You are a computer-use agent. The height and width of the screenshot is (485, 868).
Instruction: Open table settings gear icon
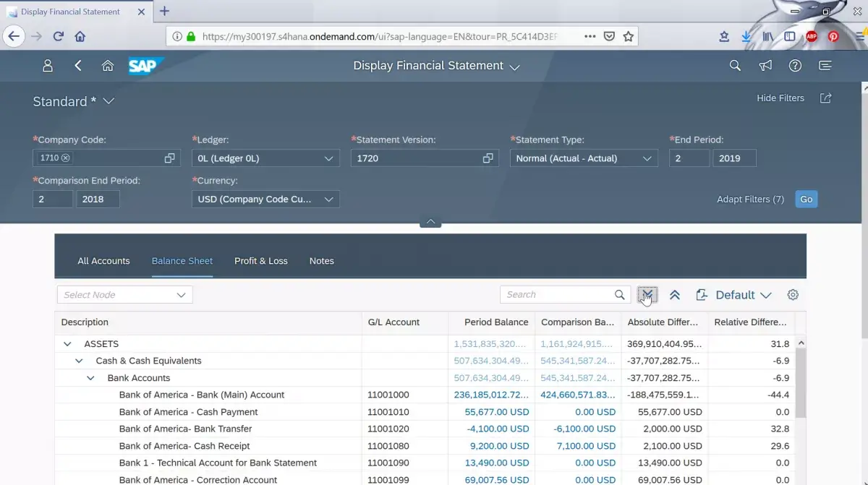coord(793,295)
